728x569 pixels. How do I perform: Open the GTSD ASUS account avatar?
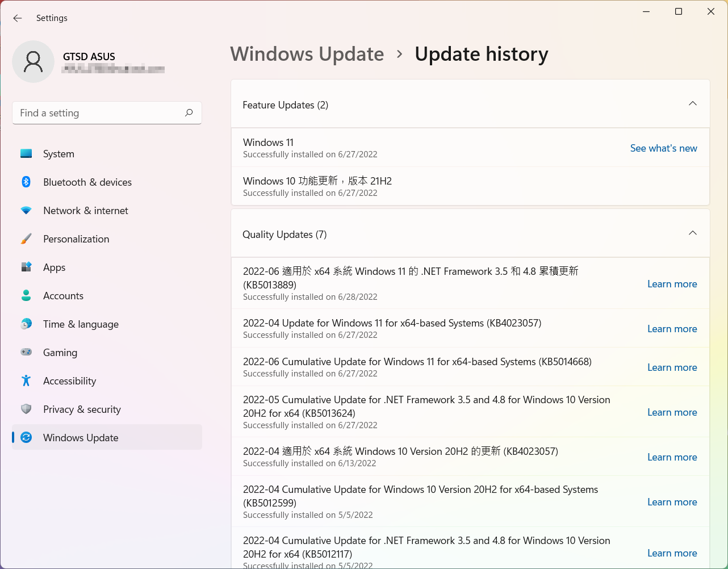[34, 61]
